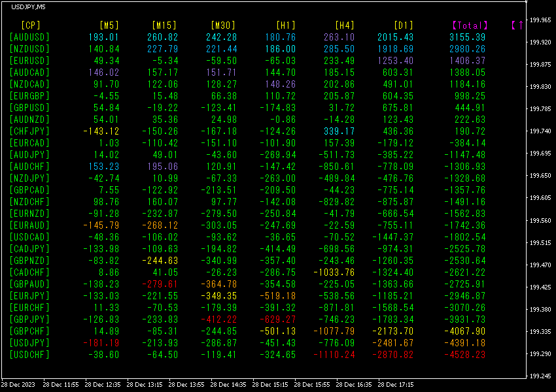Select the [CP] column header

pyautogui.click(x=31, y=25)
